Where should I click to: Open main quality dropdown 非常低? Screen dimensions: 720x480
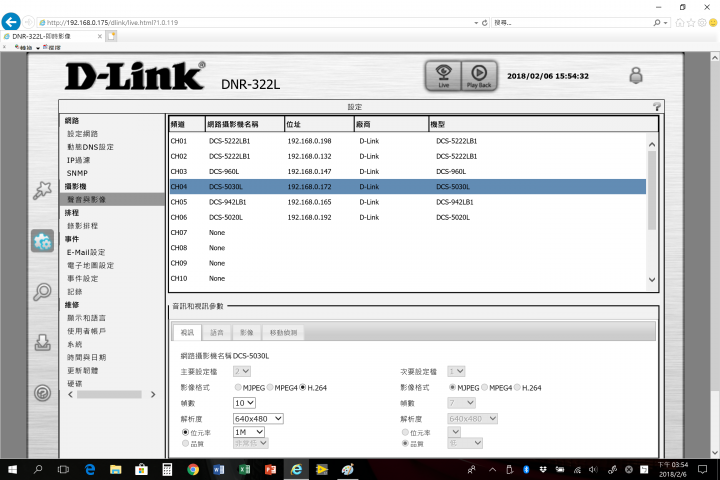251,443
